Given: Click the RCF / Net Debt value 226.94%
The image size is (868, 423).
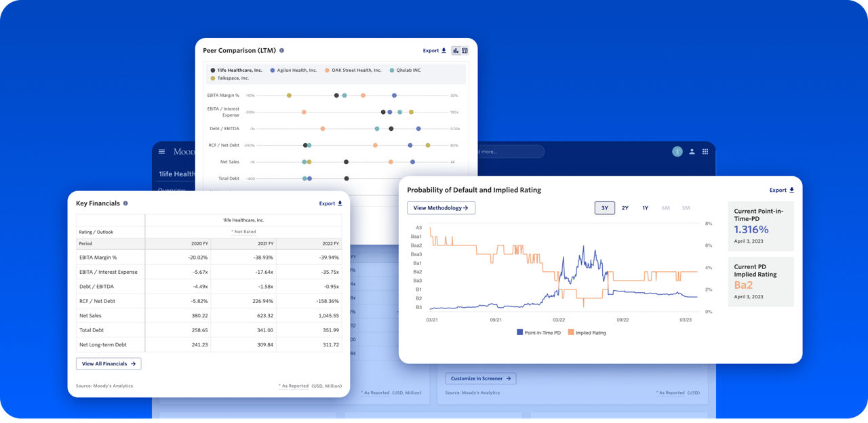Looking at the screenshot, I should tap(262, 301).
